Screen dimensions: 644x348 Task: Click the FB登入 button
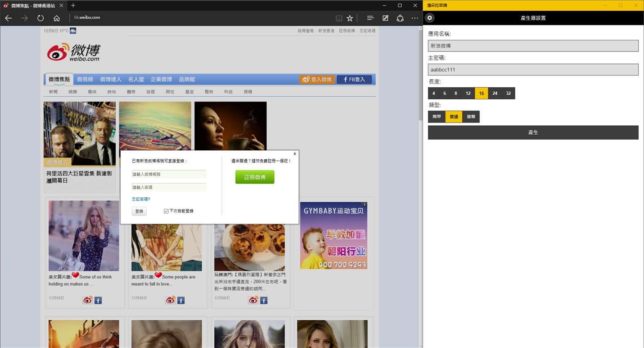(354, 80)
